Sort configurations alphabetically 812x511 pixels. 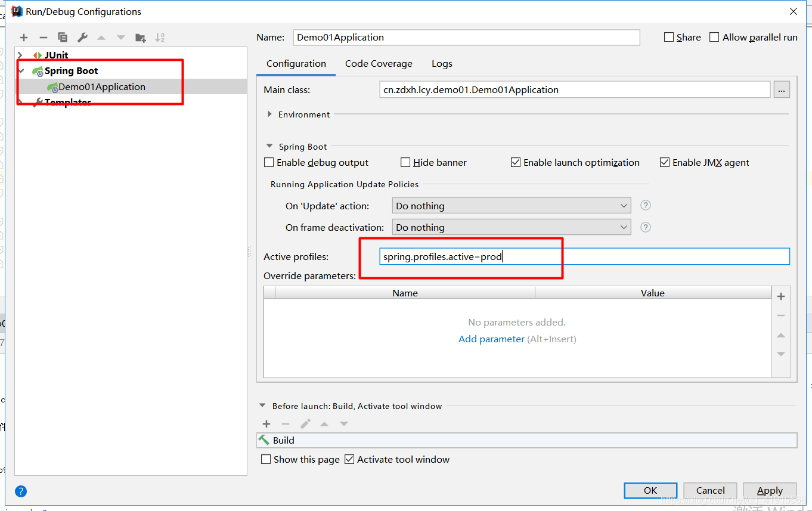[x=160, y=38]
